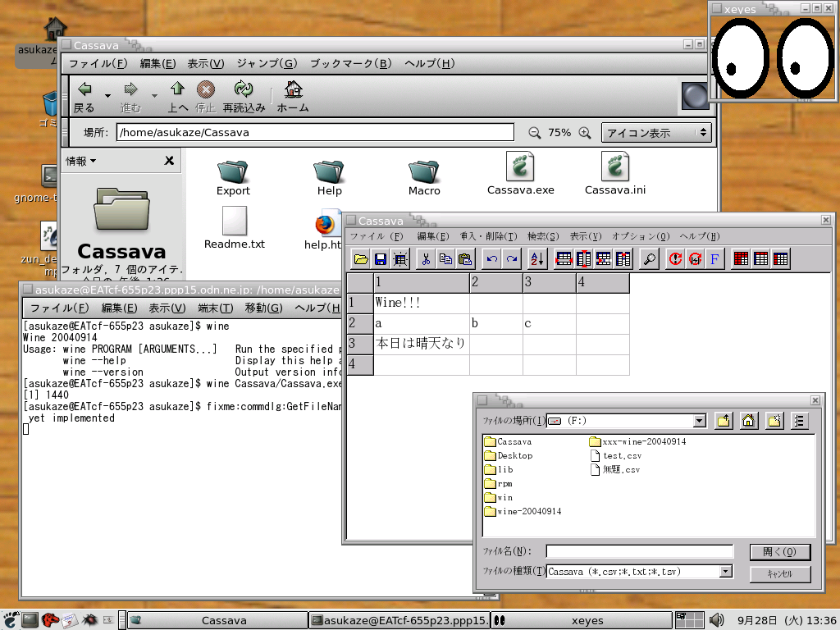Image resolution: width=840 pixels, height=630 pixels.
Task: Select test.csv in the file dialog
Action: click(x=616, y=456)
